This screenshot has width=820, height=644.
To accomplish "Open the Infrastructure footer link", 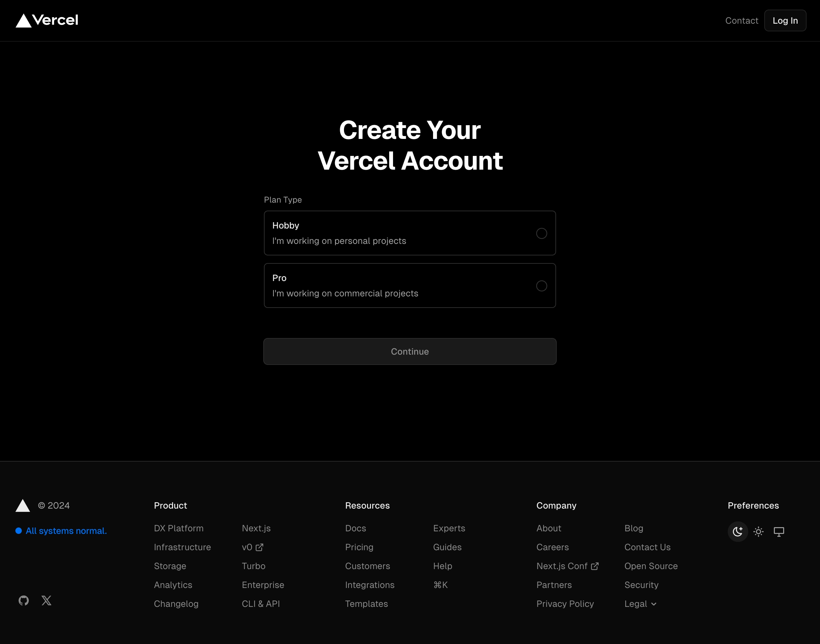I will (183, 547).
